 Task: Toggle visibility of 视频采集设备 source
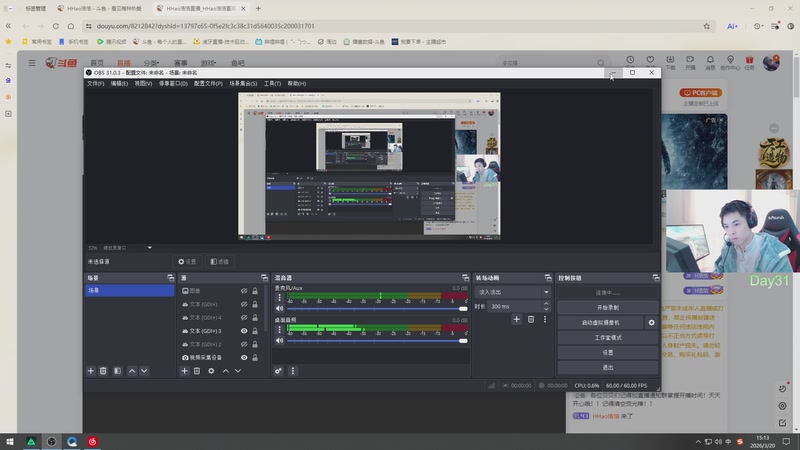[x=244, y=357]
